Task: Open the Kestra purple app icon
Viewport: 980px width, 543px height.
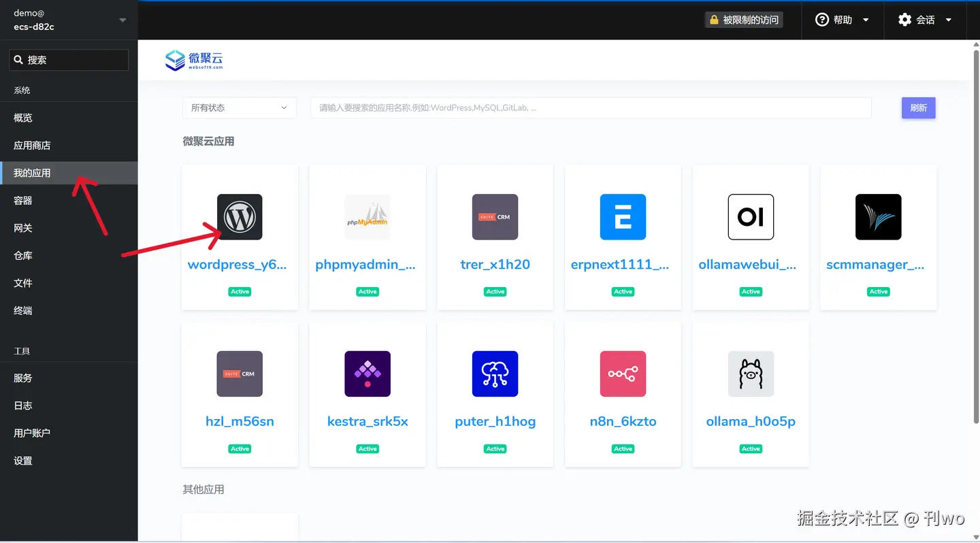Action: tap(367, 374)
